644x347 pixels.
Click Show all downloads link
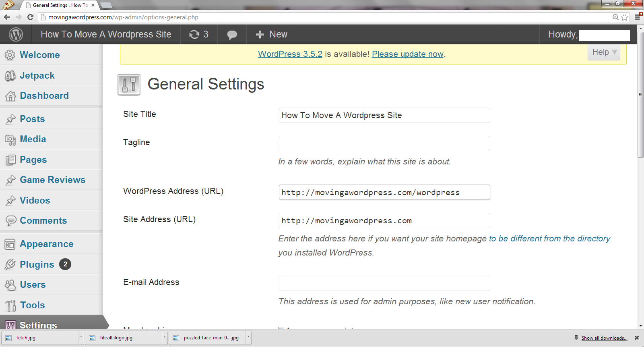[604, 338]
